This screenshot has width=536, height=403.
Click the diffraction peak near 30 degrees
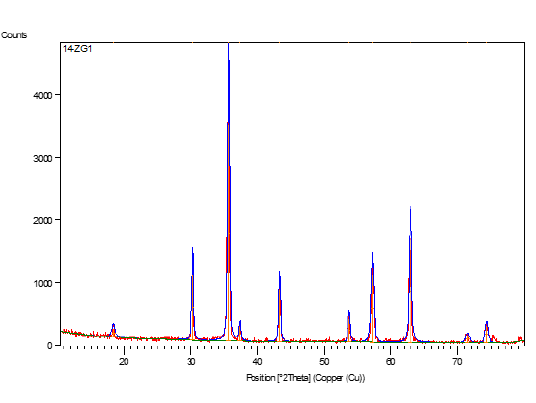pyautogui.click(x=192, y=293)
